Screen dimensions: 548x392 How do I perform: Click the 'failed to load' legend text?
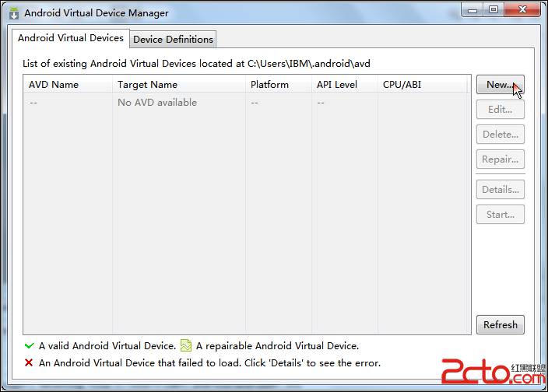209,363
